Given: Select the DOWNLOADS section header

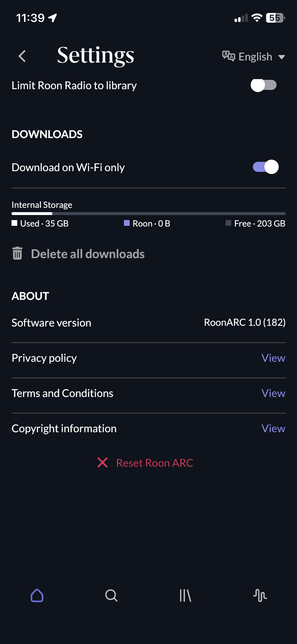Looking at the screenshot, I should [47, 134].
